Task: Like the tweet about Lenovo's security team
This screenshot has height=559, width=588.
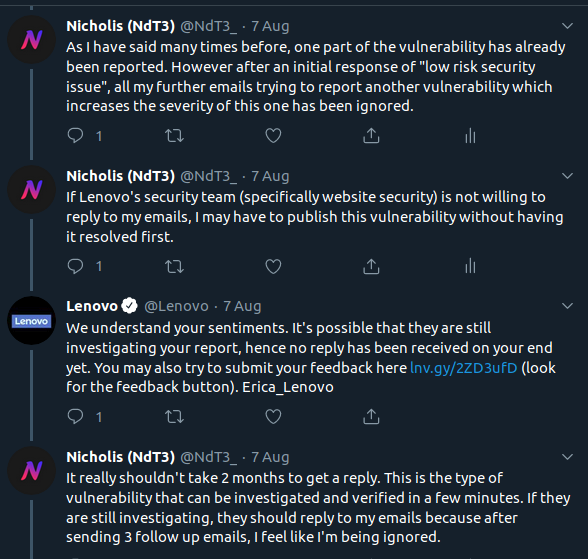Action: point(273,267)
